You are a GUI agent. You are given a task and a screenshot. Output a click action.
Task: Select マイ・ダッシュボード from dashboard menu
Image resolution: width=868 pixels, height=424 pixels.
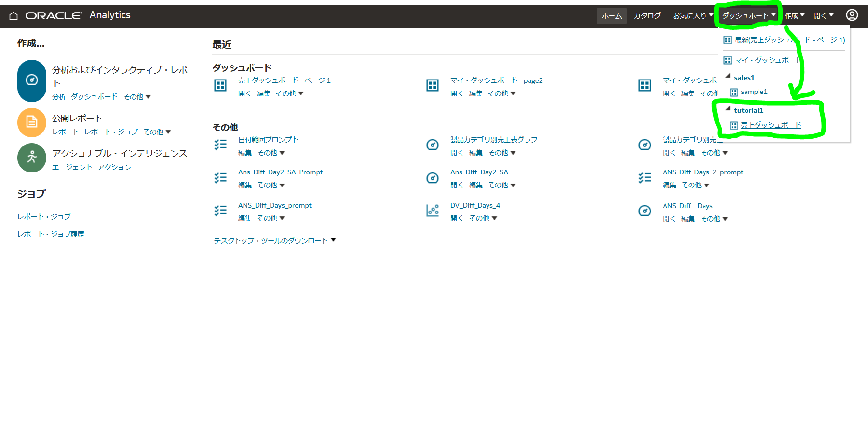tap(767, 60)
